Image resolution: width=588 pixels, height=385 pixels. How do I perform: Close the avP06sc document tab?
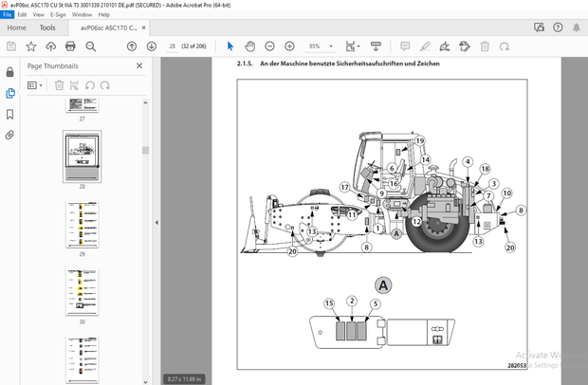[x=143, y=27]
